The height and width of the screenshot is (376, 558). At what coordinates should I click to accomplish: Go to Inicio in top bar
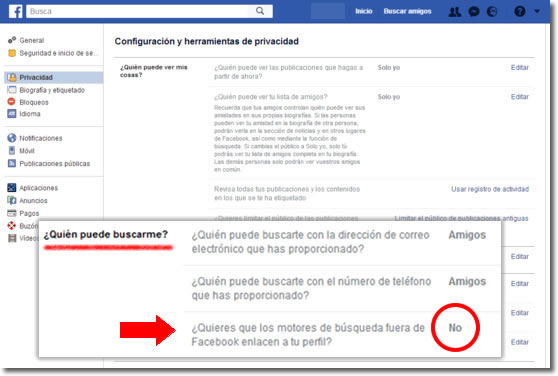point(364,11)
